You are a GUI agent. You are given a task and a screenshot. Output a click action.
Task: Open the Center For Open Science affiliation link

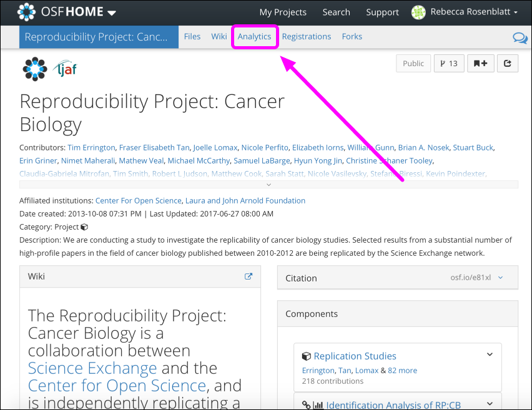138,201
